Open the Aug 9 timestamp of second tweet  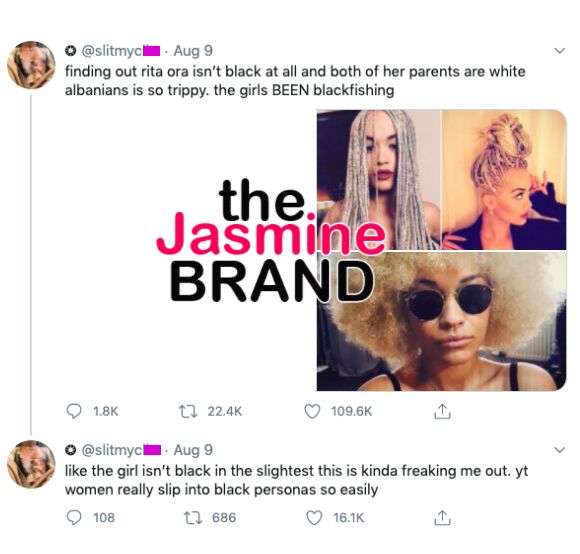click(x=193, y=450)
